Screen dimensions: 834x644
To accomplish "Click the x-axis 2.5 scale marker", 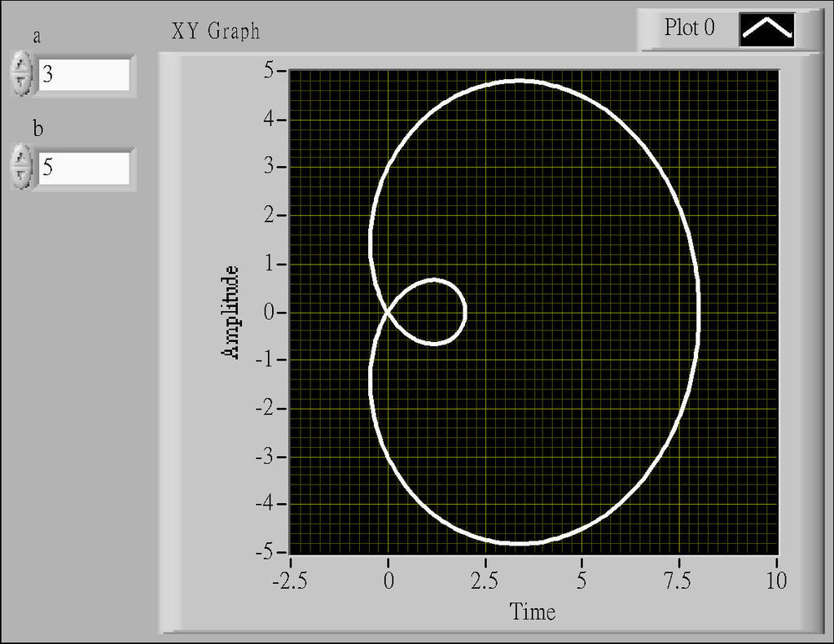I will point(485,580).
